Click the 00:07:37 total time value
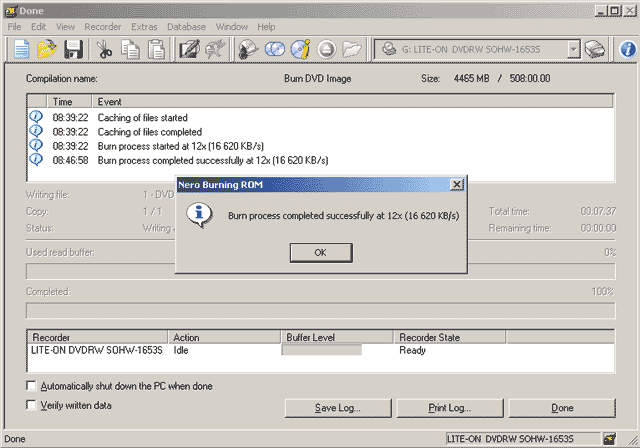Screen dimensions: 640x448 click(598, 211)
